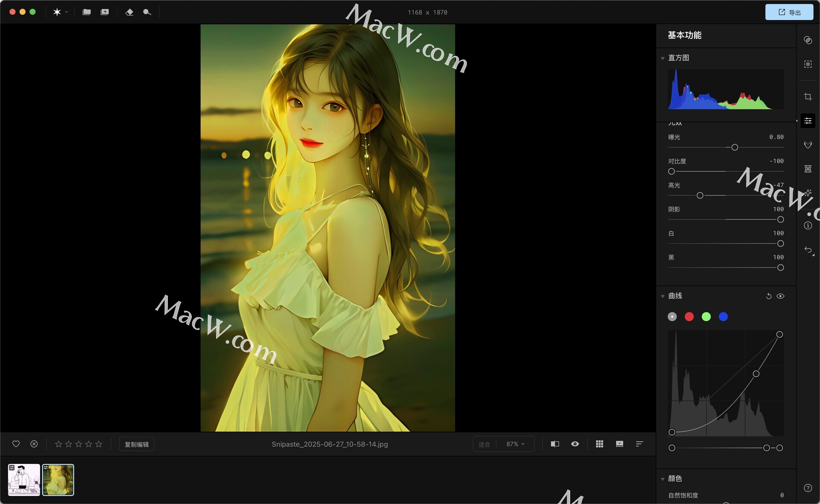Click the 高光 highlights slider handle

pyautogui.click(x=700, y=195)
